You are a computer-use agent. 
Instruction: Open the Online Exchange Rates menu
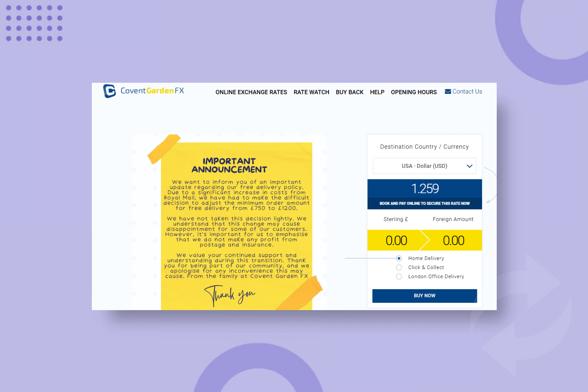pos(251,91)
